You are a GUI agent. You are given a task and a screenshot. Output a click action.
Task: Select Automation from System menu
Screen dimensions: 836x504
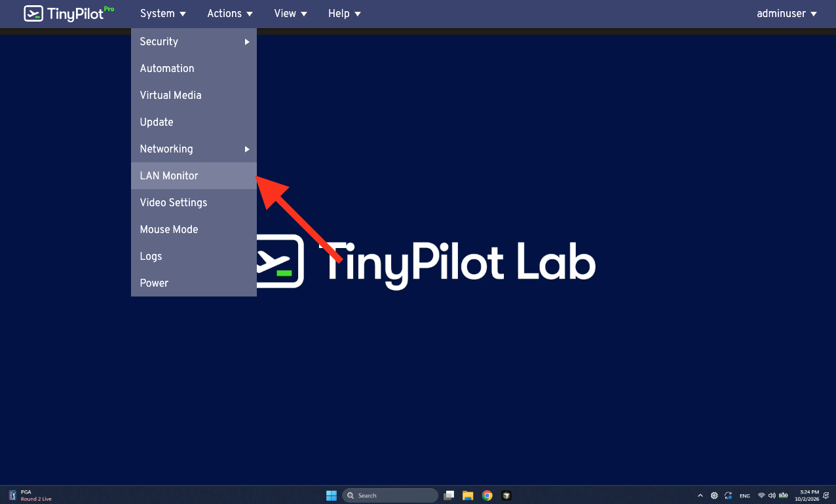tap(194, 68)
